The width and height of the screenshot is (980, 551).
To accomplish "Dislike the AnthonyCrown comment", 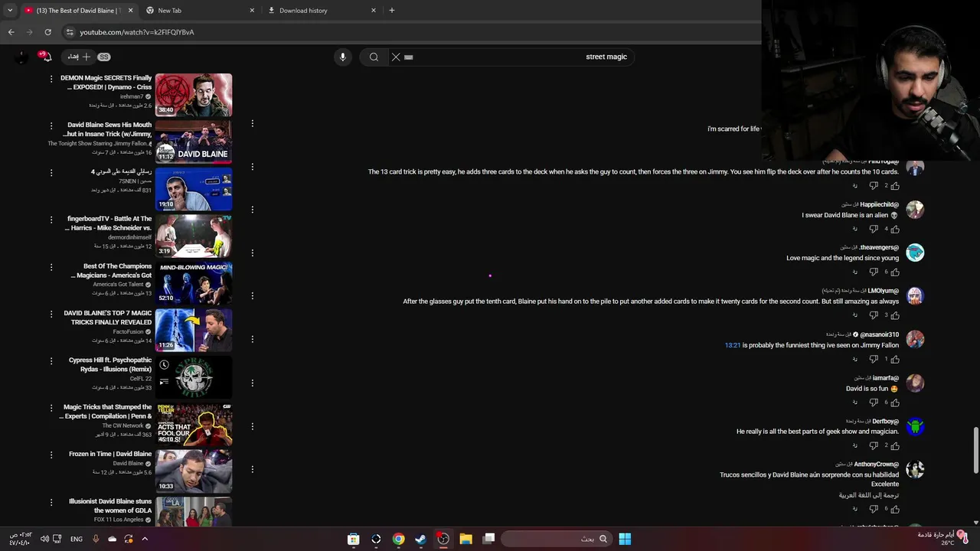I will (x=874, y=509).
